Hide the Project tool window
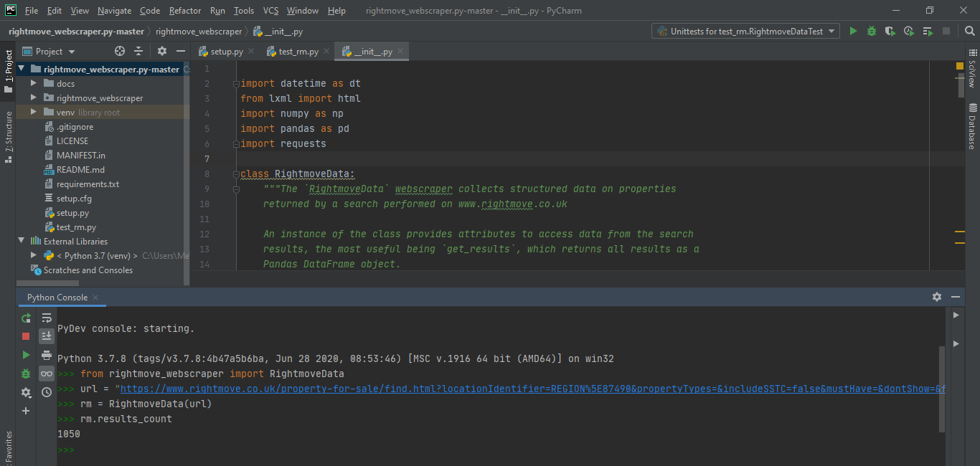Viewport: 980px width, 466px height. [x=179, y=51]
